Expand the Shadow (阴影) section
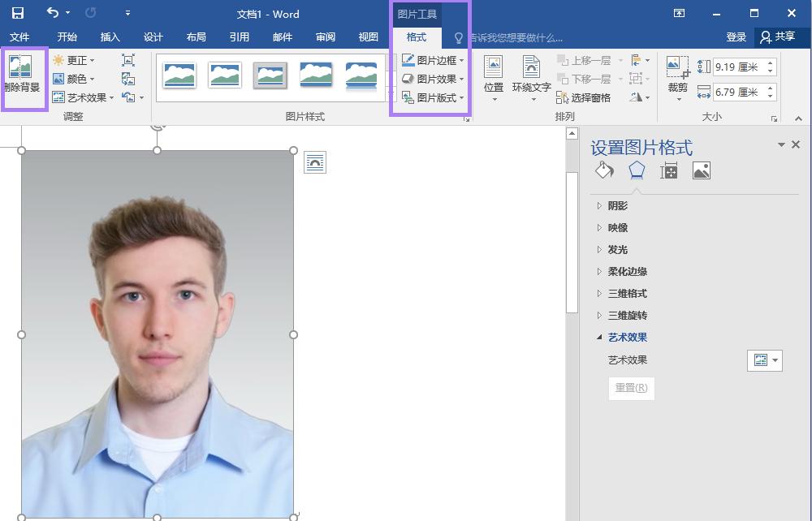This screenshot has height=521, width=812. [x=617, y=205]
